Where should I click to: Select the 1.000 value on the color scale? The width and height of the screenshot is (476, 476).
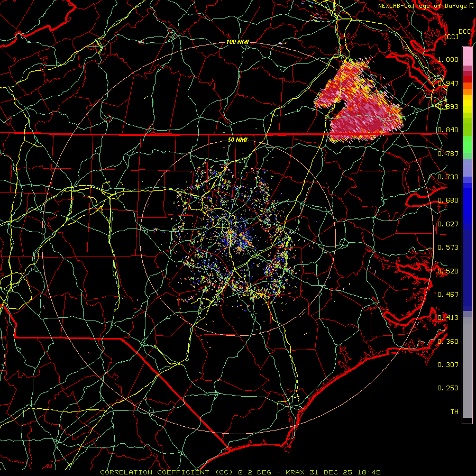tap(448, 59)
